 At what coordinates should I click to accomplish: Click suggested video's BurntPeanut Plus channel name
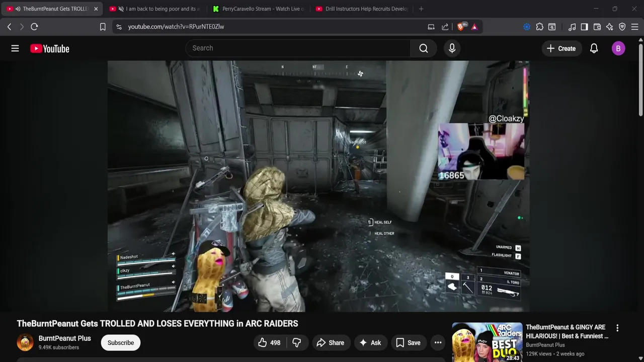(545, 345)
